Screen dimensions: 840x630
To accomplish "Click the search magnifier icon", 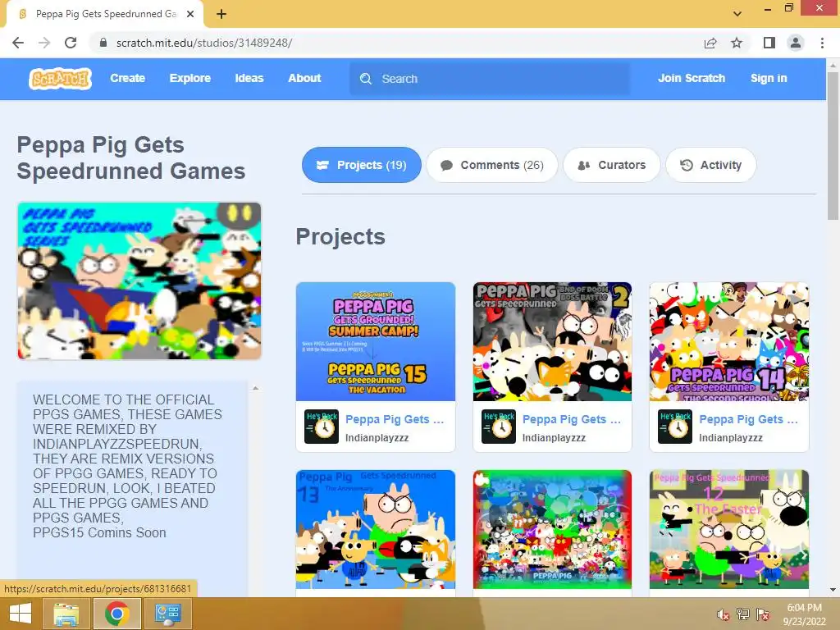I will pos(366,79).
